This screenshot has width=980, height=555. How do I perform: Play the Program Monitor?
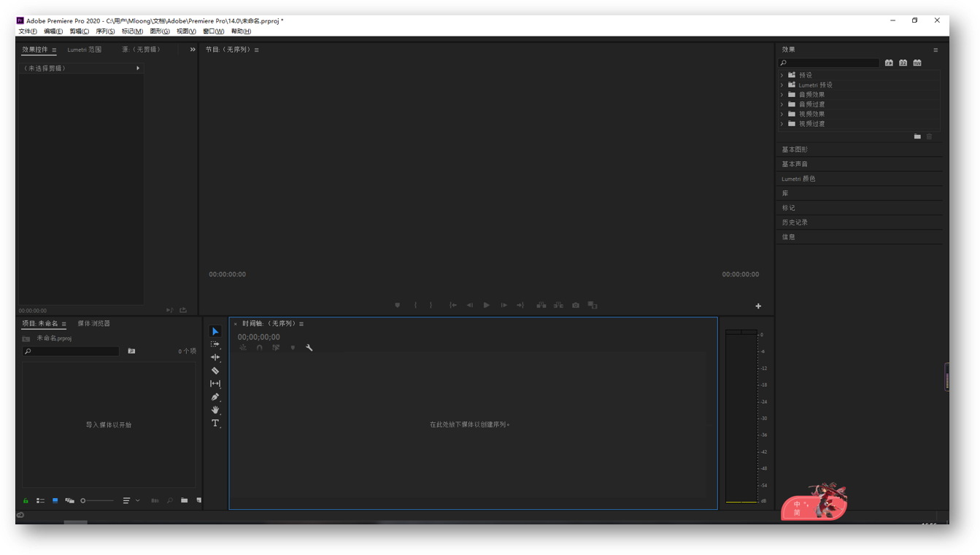tap(487, 306)
